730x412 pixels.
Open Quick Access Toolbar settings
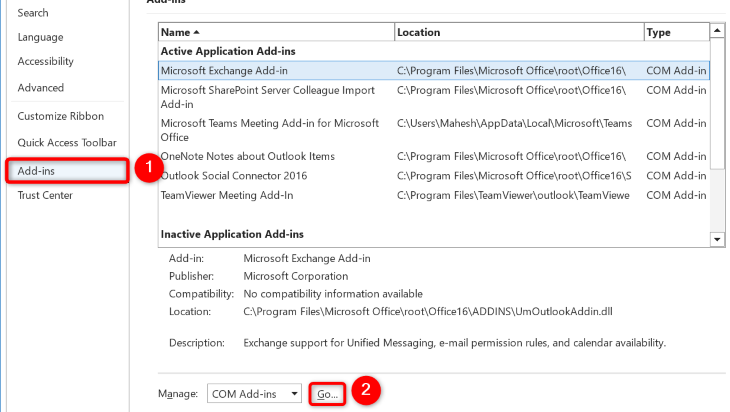point(67,142)
